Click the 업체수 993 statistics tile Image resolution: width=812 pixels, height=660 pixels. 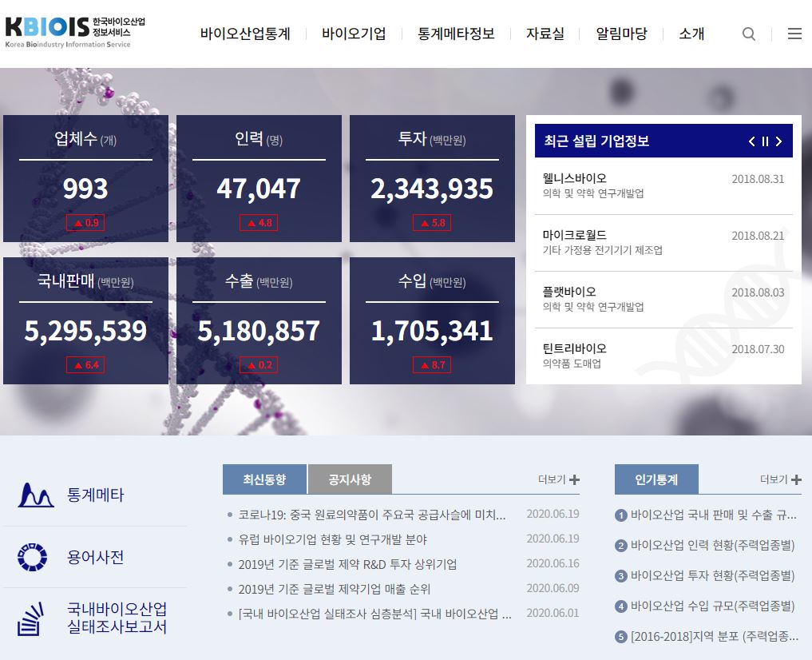[x=85, y=178]
